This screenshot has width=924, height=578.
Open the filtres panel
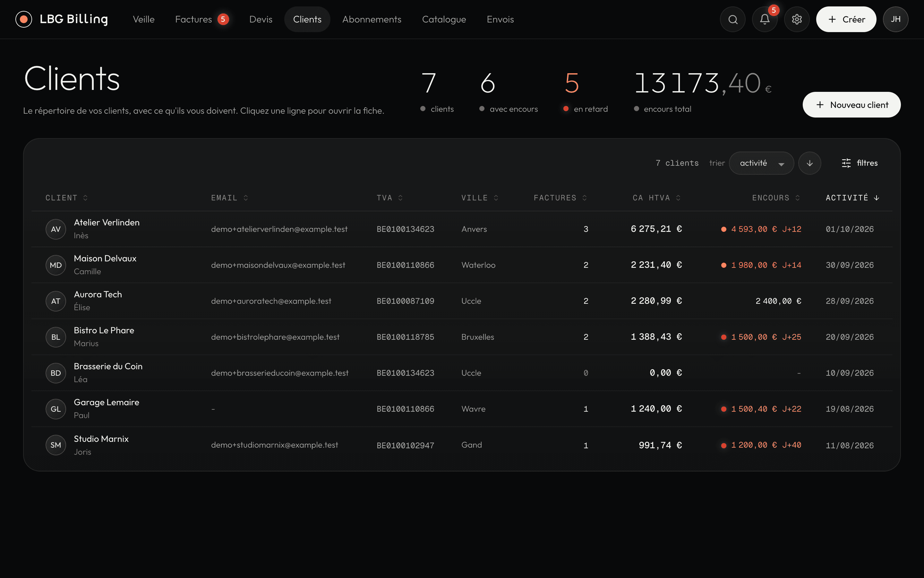click(x=860, y=163)
